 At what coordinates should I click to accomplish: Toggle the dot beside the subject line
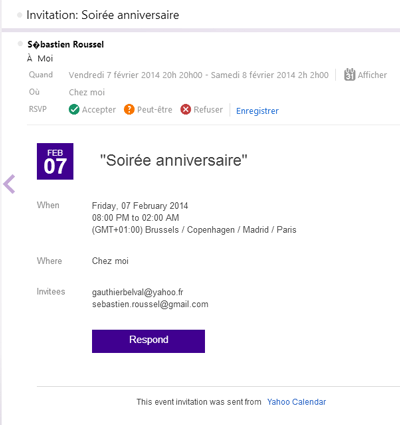pyautogui.click(x=20, y=15)
